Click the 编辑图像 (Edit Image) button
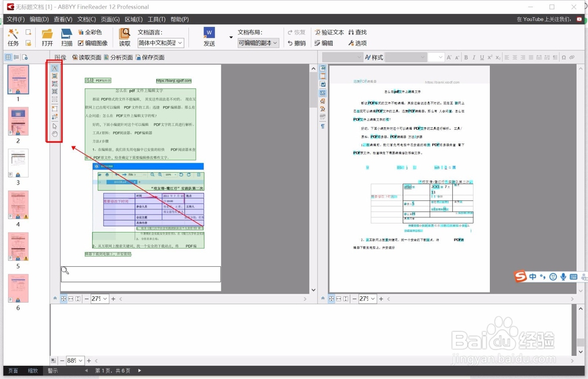The height and width of the screenshot is (379, 588). tap(93, 43)
